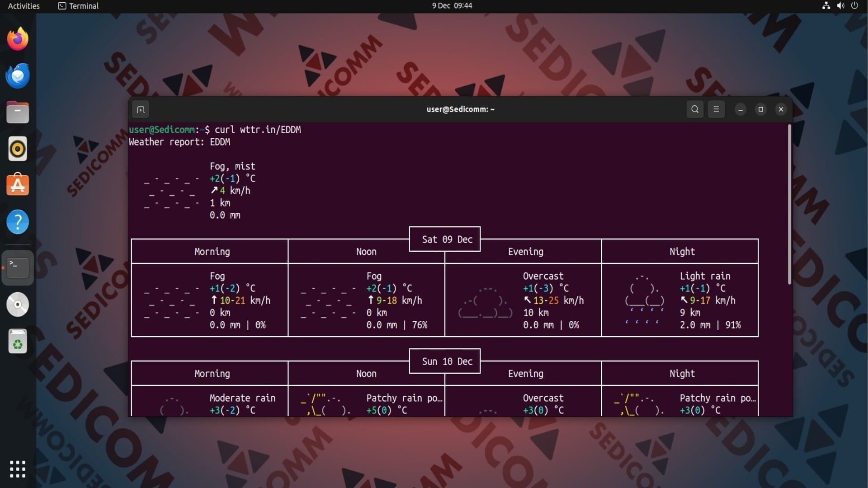Image resolution: width=868 pixels, height=488 pixels.
Task: Click the Sunday 'Evening' column heading
Action: (525, 374)
